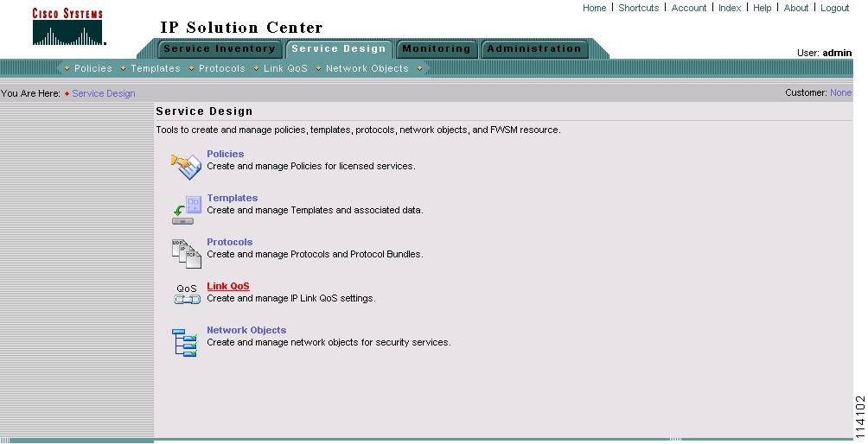This screenshot has height=444, width=868.
Task: Open the Protocols heading link
Action: pyautogui.click(x=230, y=242)
